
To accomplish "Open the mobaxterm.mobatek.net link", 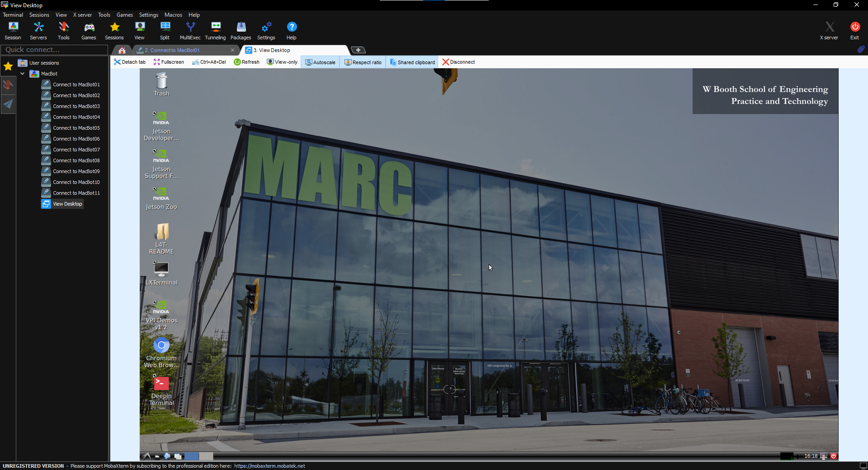I will pyautogui.click(x=269, y=466).
